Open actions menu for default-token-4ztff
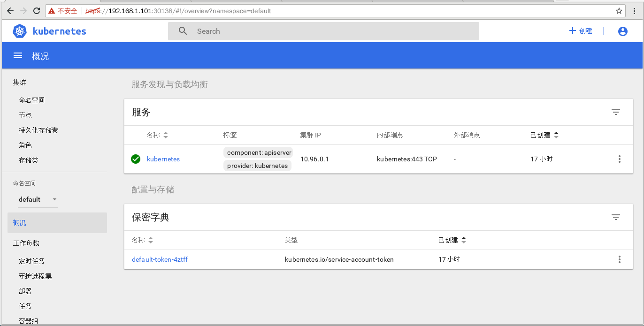The image size is (644, 326). (620, 259)
